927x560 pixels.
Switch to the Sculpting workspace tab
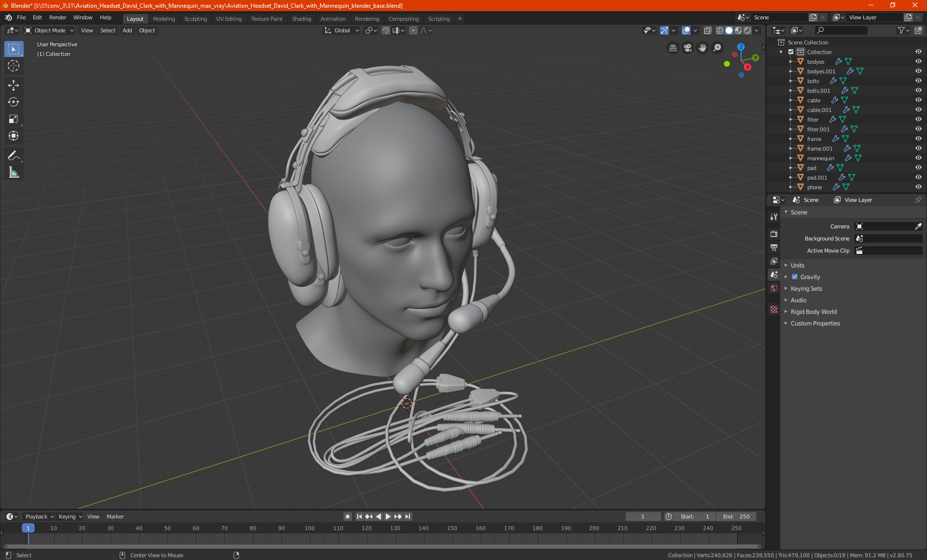click(195, 19)
